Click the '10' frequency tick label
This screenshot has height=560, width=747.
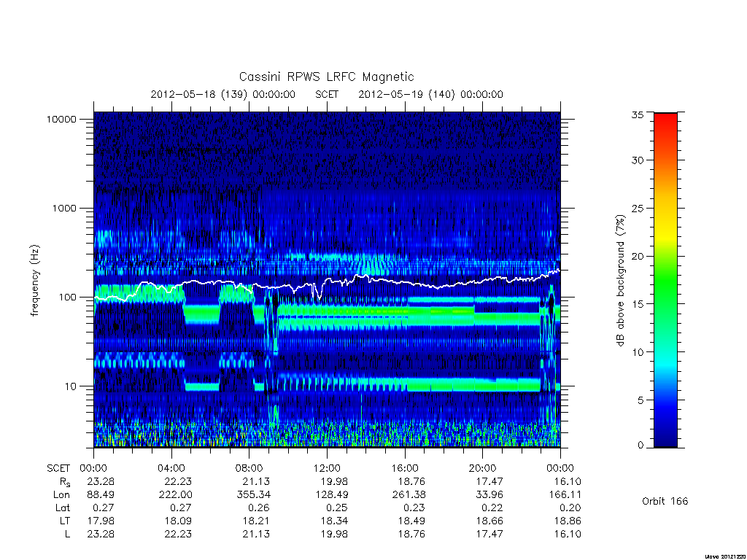(71, 386)
